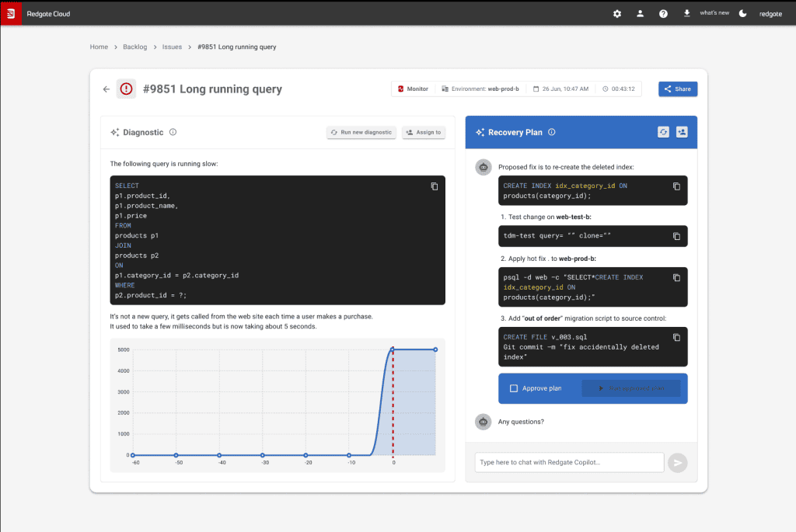Tick the Approve plan checkbox
796x532 pixels.
(x=514, y=388)
